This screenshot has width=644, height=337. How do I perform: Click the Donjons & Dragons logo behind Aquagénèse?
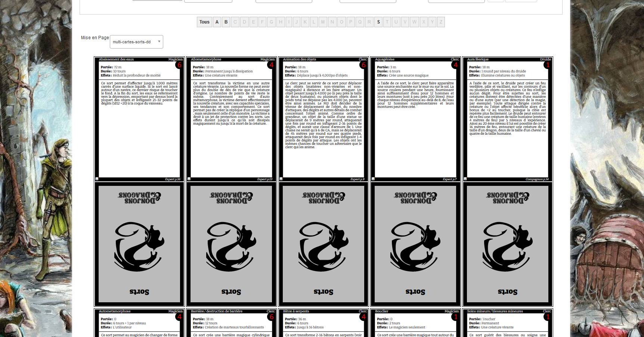pyautogui.click(x=415, y=198)
